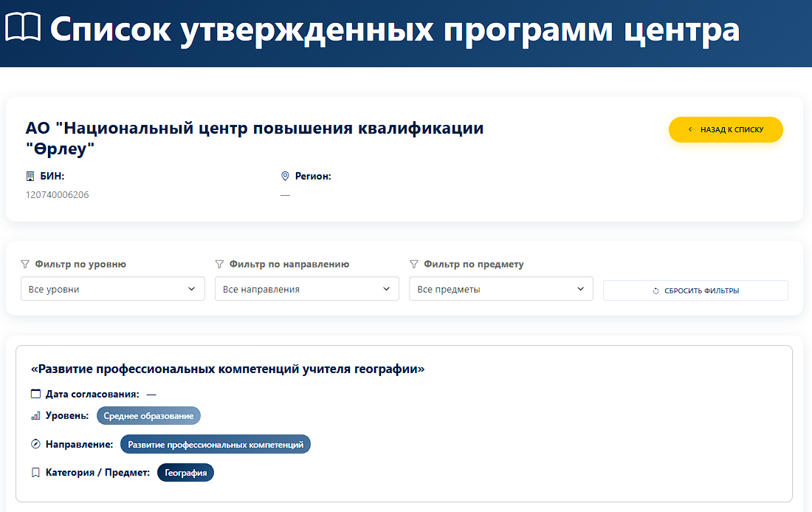This screenshot has height=512, width=812.
Task: Click the calendar icon next to Дата согласования
Action: [x=34, y=393]
